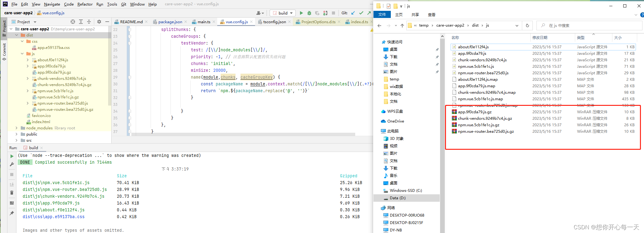Close the build tab in Run panel
This screenshot has height=233, width=644.
point(42,148)
